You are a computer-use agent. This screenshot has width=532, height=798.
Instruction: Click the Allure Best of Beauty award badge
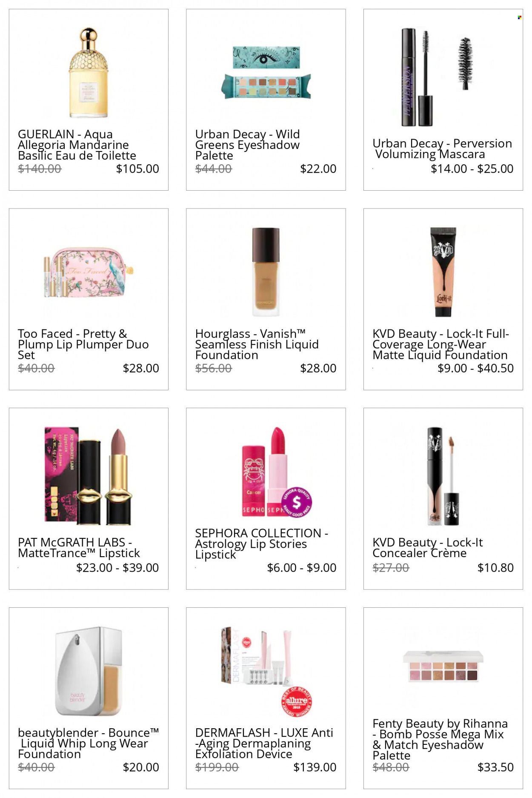(x=297, y=701)
